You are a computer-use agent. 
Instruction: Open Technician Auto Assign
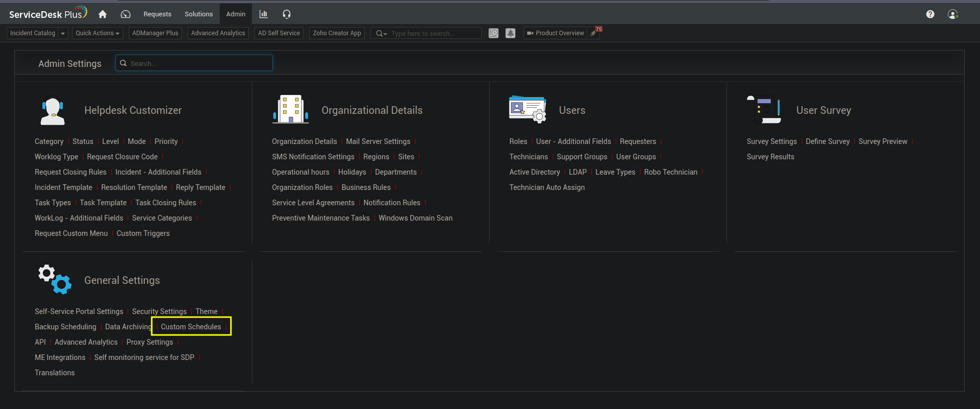click(547, 187)
